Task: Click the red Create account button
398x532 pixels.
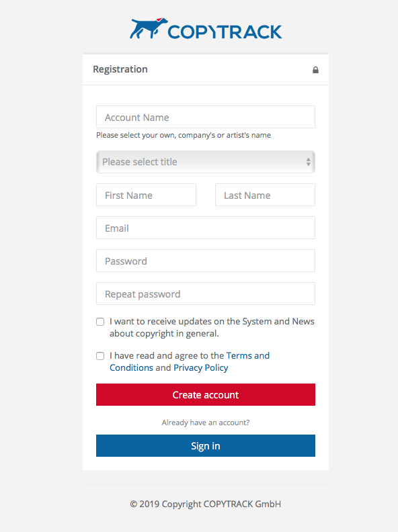Action: (x=206, y=394)
